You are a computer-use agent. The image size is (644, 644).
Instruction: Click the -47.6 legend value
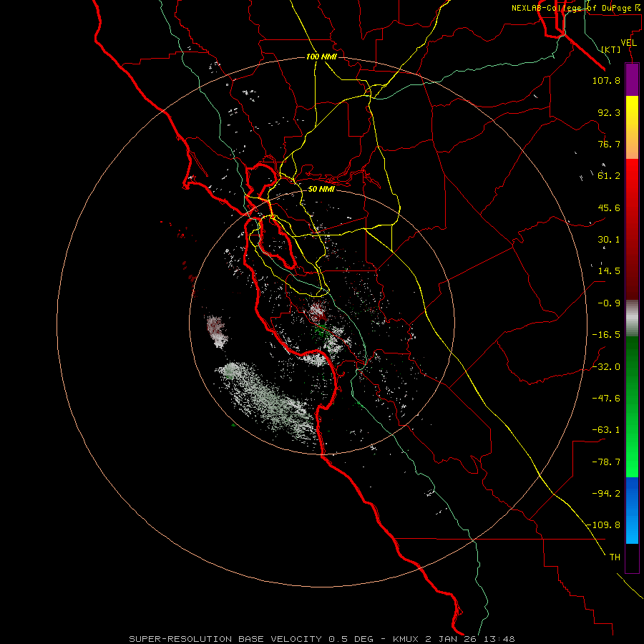606,399
